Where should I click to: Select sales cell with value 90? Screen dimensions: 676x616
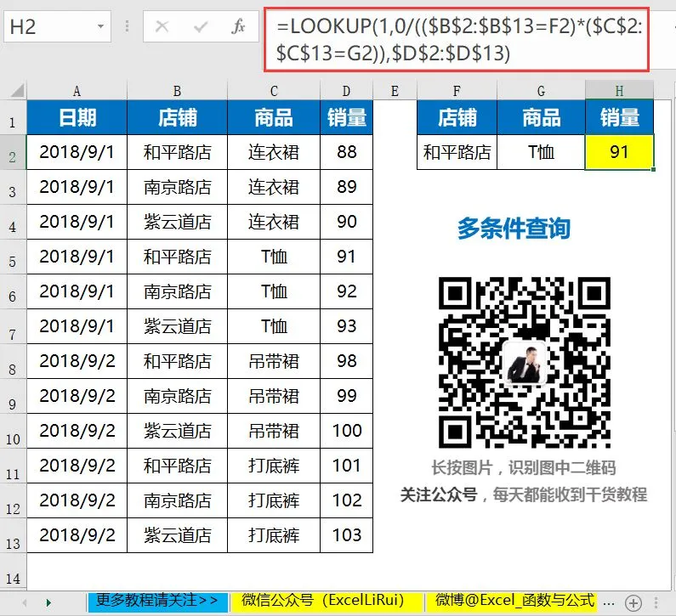click(346, 222)
